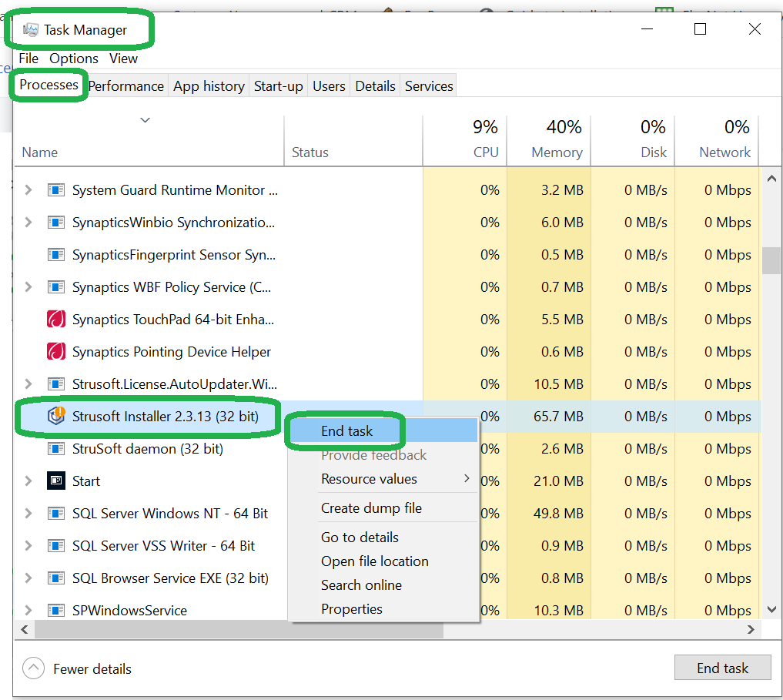Select Open file location menu entry
Viewport: 783px width, 700px height.
click(383, 561)
